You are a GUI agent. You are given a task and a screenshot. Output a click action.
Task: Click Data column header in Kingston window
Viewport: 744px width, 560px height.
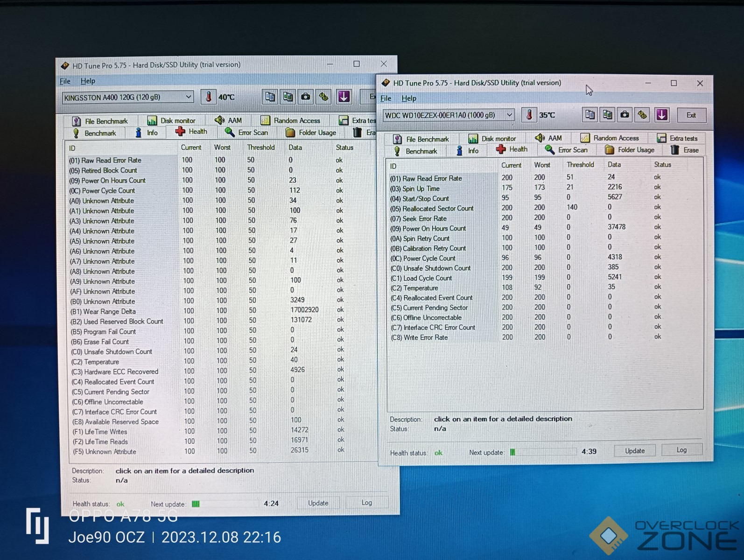tap(295, 147)
